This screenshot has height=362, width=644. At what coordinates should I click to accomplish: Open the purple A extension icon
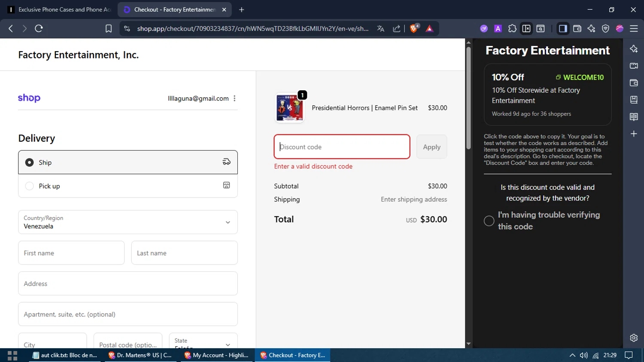pos(498,28)
